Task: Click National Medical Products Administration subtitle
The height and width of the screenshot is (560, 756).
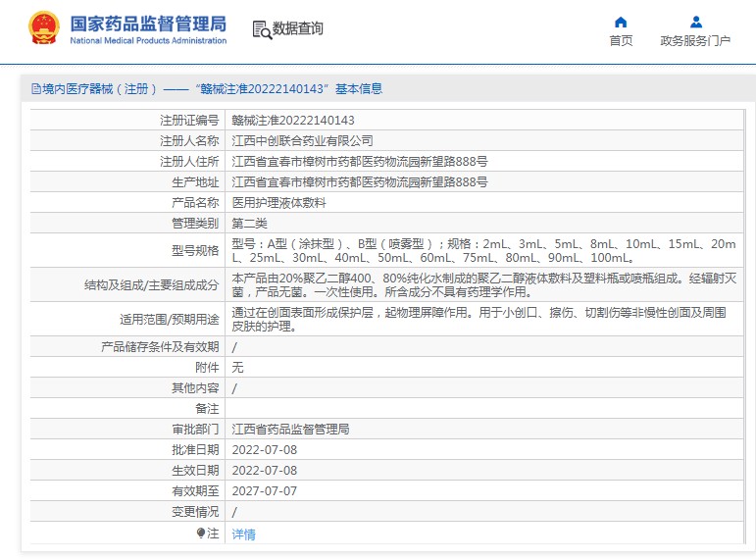Action: [148, 40]
